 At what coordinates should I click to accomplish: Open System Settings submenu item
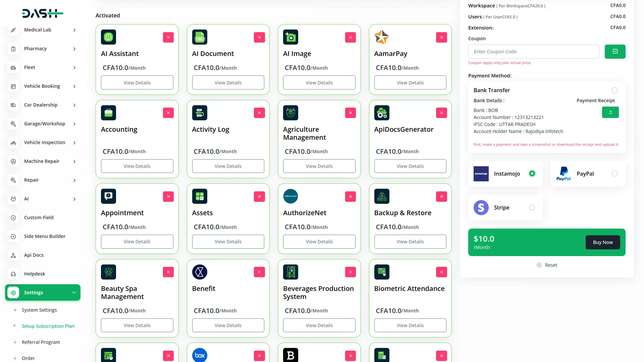[39, 310]
